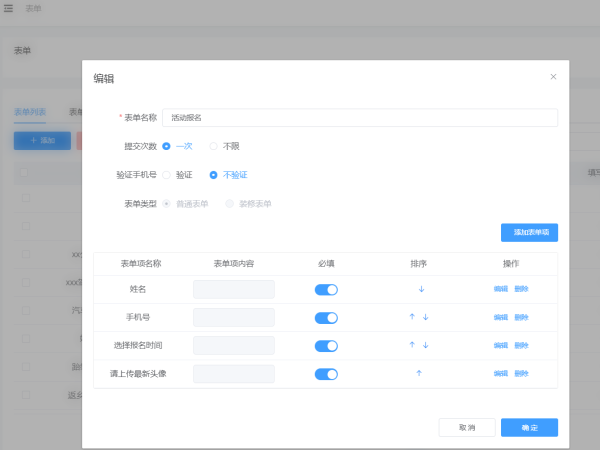The image size is (600, 450).
Task: Move the 姓名 row down with the arrow
Action: tap(421, 289)
